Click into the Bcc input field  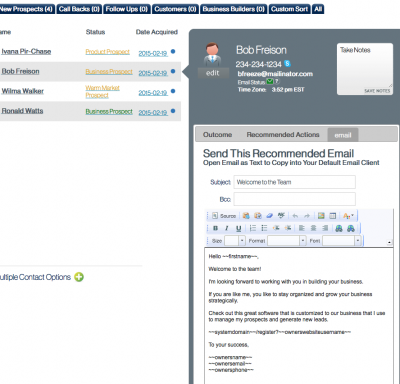[x=294, y=199]
